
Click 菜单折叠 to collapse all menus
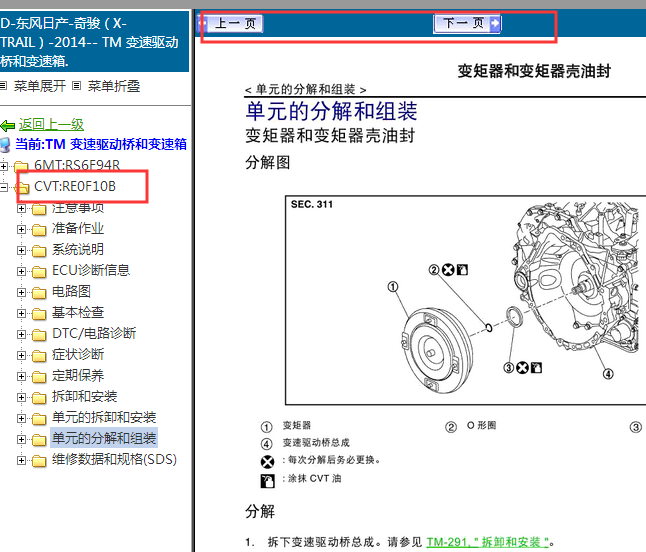(114, 86)
